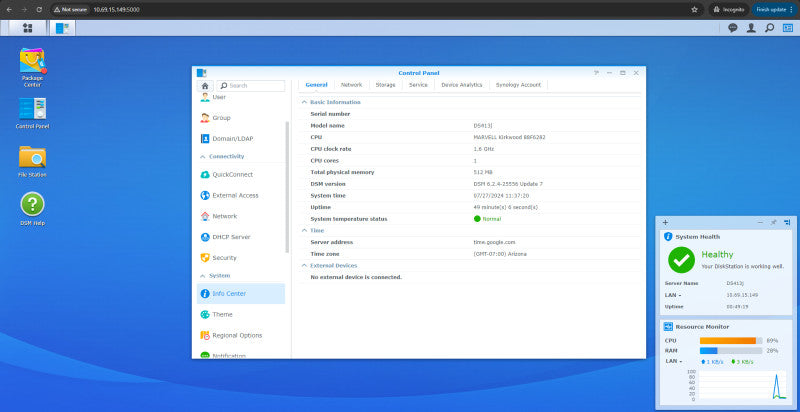800x412 pixels.
Task: Open Resource Monitor widget icon
Action: click(x=668, y=326)
